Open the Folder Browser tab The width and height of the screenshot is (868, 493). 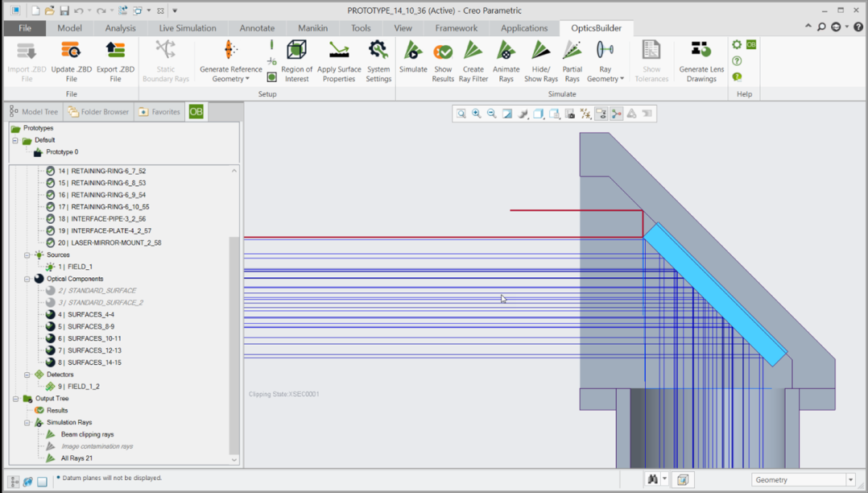coord(98,112)
